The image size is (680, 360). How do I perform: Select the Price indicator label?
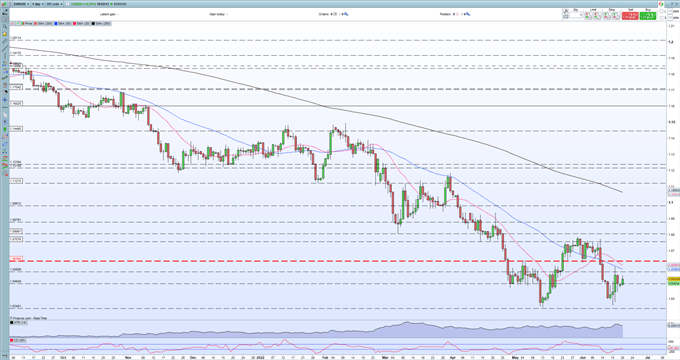[x=29, y=23]
